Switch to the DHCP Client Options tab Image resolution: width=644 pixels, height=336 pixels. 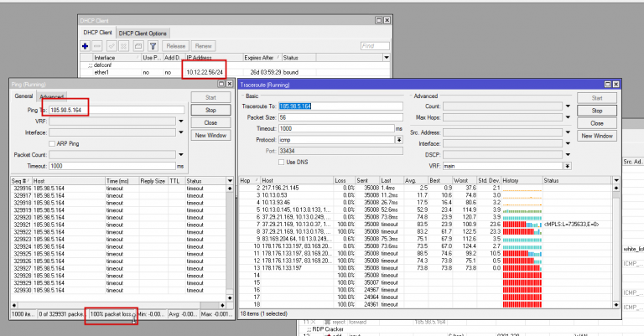click(143, 34)
